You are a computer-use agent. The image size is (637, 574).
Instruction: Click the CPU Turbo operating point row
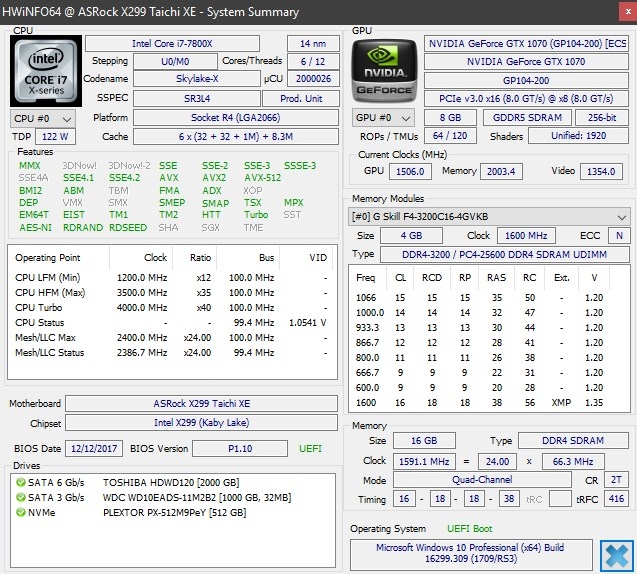coord(171,308)
